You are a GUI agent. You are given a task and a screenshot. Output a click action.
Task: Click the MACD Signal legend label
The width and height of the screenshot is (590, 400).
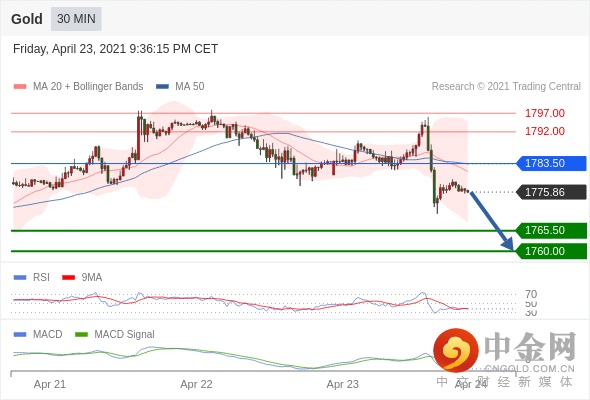coord(125,334)
